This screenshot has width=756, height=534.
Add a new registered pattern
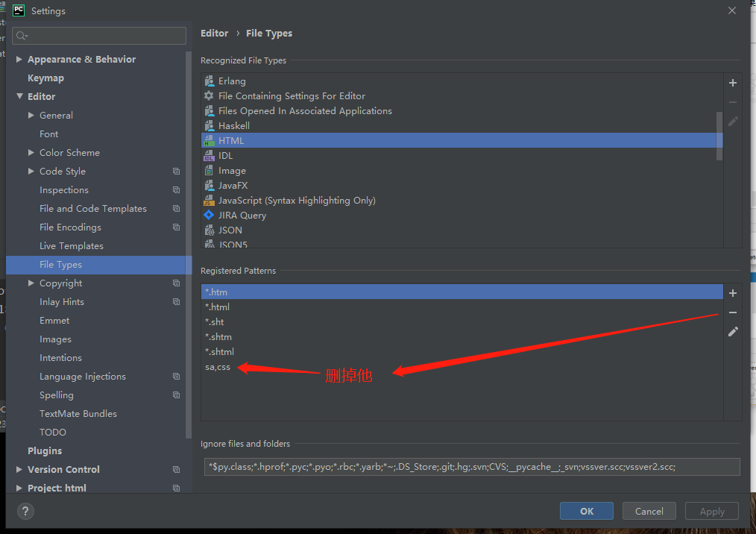[x=732, y=293]
